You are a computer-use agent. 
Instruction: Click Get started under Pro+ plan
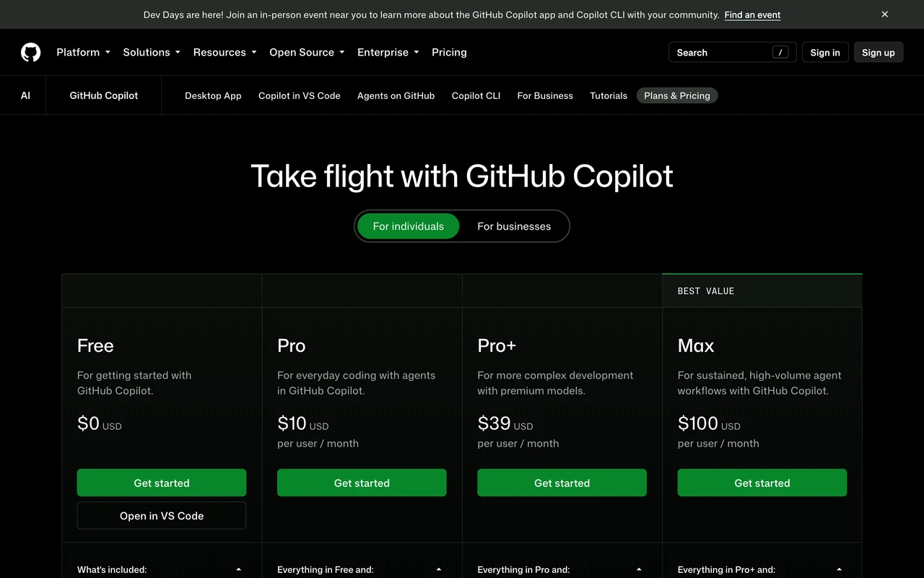562,483
